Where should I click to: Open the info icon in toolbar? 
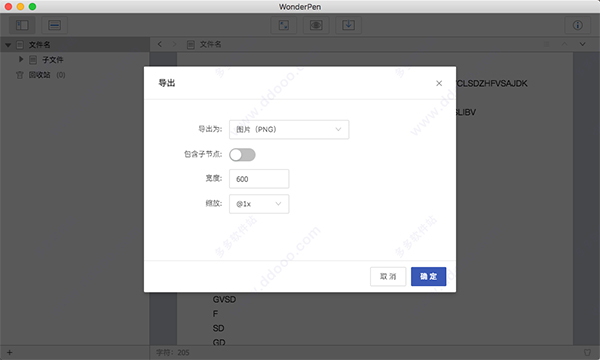click(577, 25)
